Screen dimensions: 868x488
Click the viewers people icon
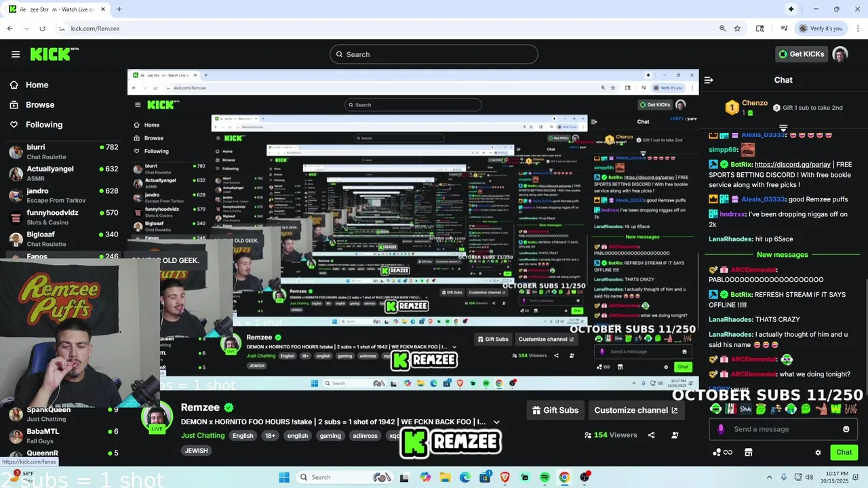588,435
